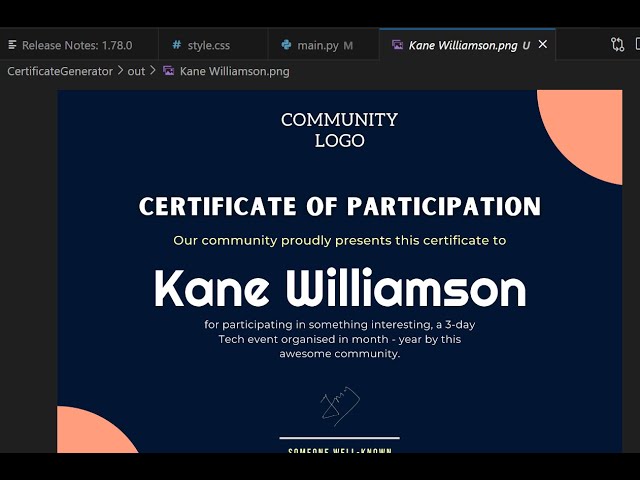This screenshot has width=640, height=480.
Task: Click CertificateGenerator in the breadcrumb
Action: coord(60,71)
